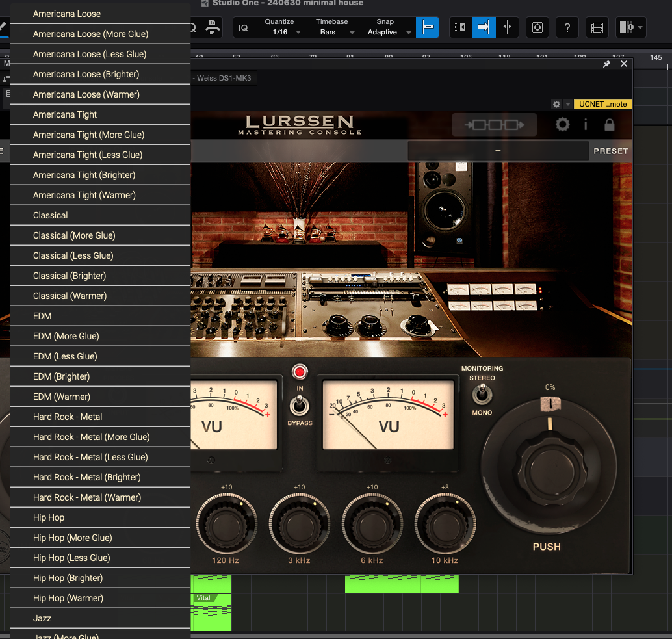Choose Classical (Warmer) preset
The image size is (672, 639).
coord(100,296)
